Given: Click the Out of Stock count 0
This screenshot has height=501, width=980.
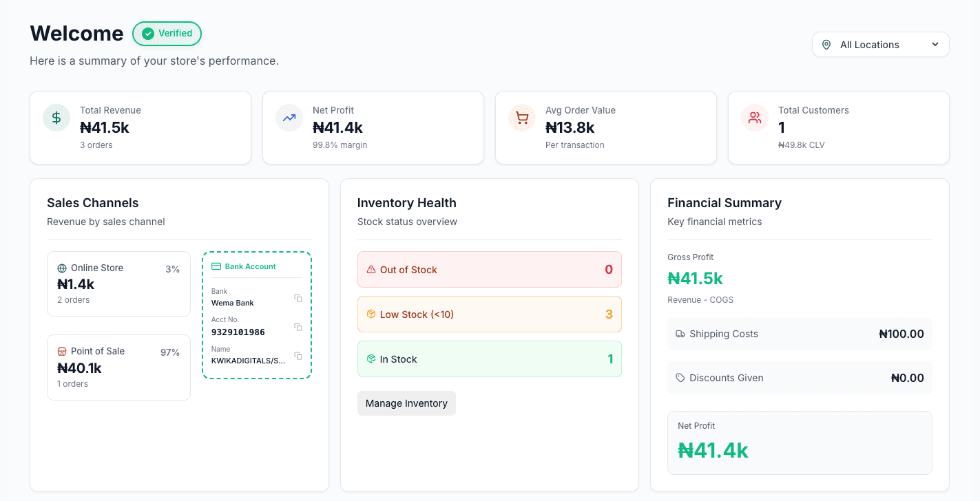Looking at the screenshot, I should tap(609, 270).
